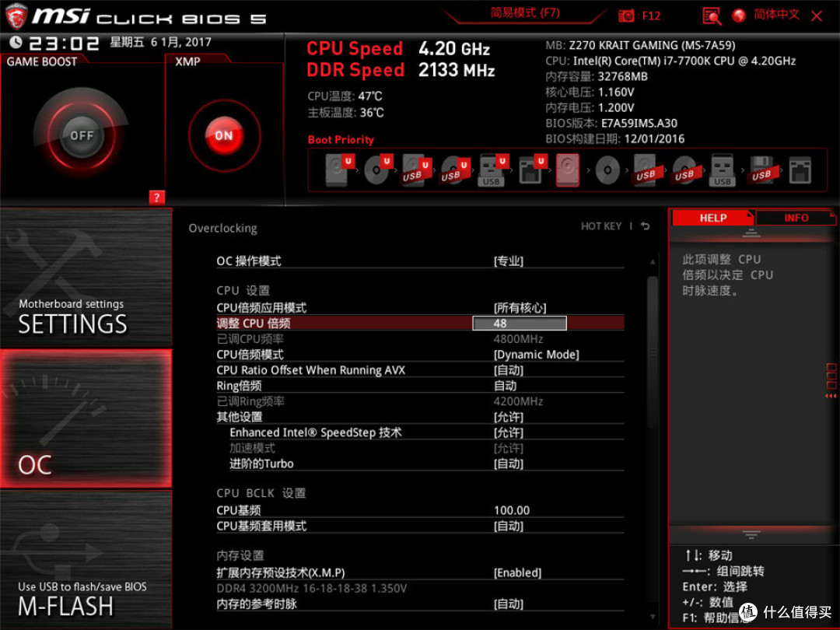Image resolution: width=840 pixels, height=630 pixels.
Task: Click the BIOS版本 E7A59IMS.A30 text
Action: [x=611, y=123]
